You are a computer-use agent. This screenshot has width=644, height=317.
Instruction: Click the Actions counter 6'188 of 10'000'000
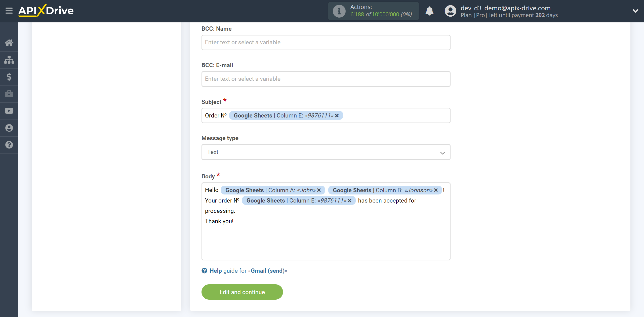381,15
